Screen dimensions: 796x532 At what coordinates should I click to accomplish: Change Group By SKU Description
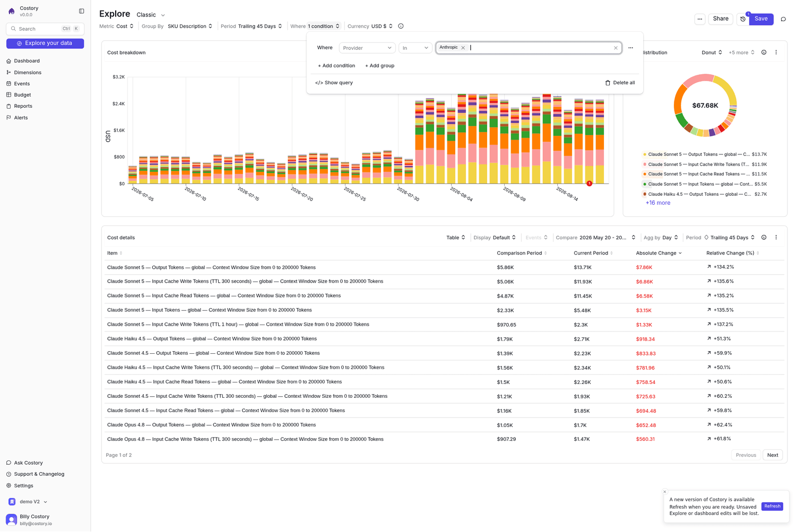click(x=190, y=26)
